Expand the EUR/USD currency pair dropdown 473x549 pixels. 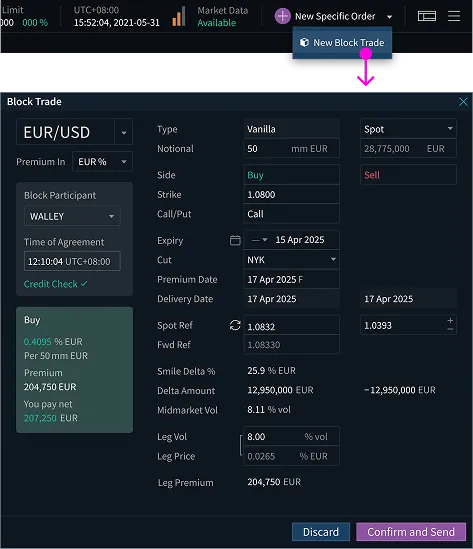coord(124,132)
